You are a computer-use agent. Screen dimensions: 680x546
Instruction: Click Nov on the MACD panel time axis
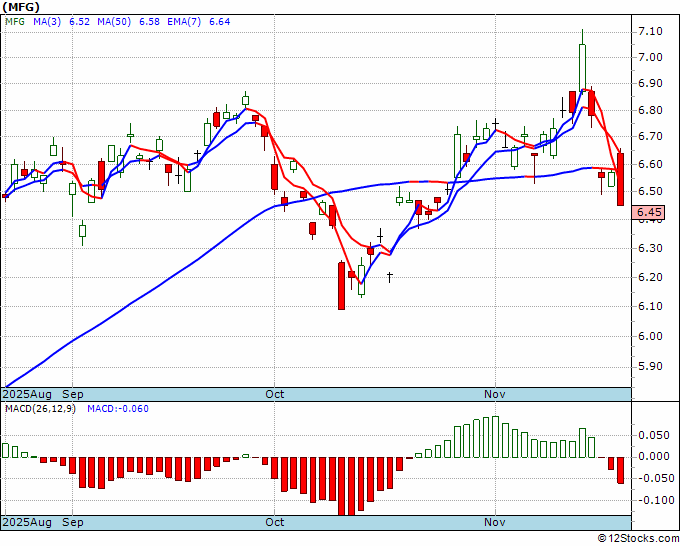point(495,522)
